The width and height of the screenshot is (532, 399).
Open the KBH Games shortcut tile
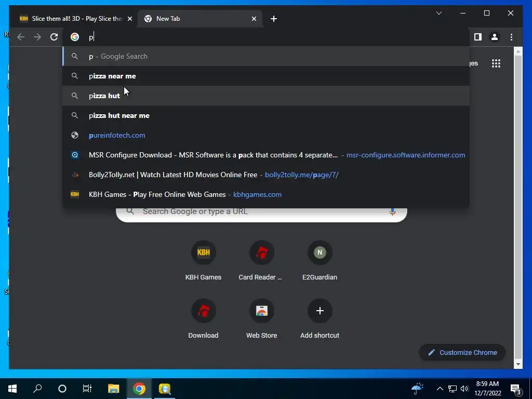[203, 260]
